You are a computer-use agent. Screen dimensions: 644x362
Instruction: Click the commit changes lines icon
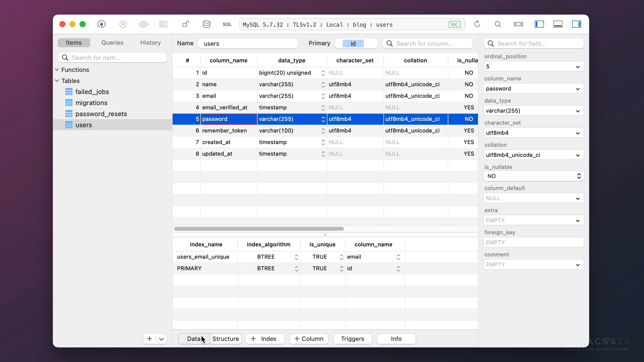click(164, 24)
